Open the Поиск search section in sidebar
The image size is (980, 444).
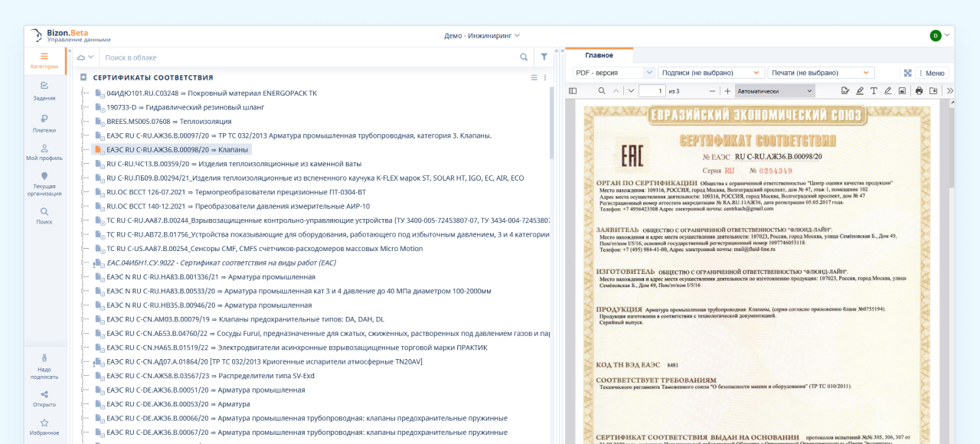coord(44,216)
